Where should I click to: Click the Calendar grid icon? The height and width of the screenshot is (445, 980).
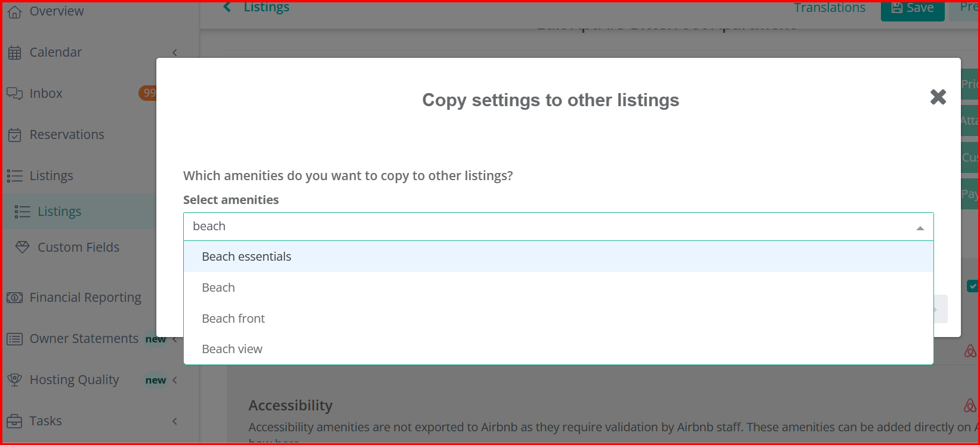click(15, 52)
